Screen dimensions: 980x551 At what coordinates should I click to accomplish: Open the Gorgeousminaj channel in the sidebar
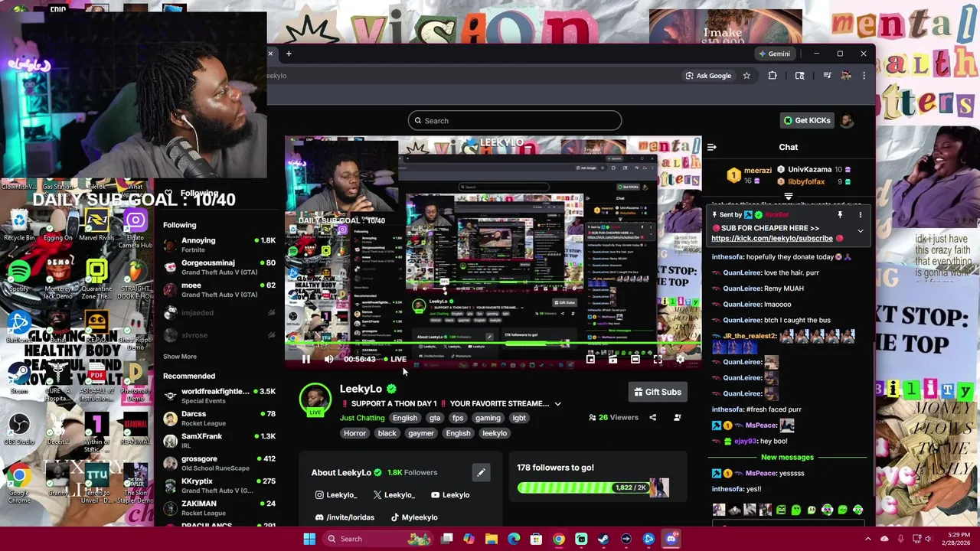point(218,267)
